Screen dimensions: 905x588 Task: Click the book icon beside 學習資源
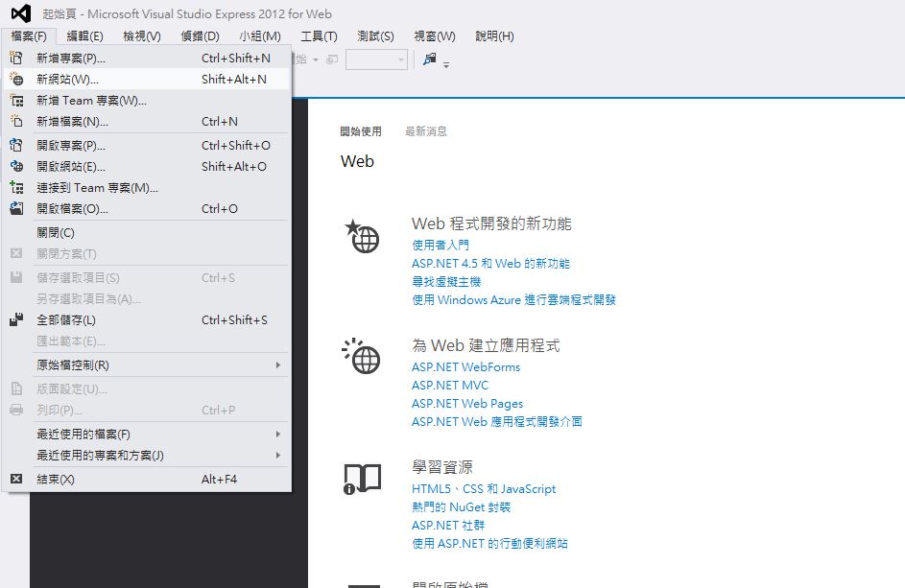click(x=363, y=479)
